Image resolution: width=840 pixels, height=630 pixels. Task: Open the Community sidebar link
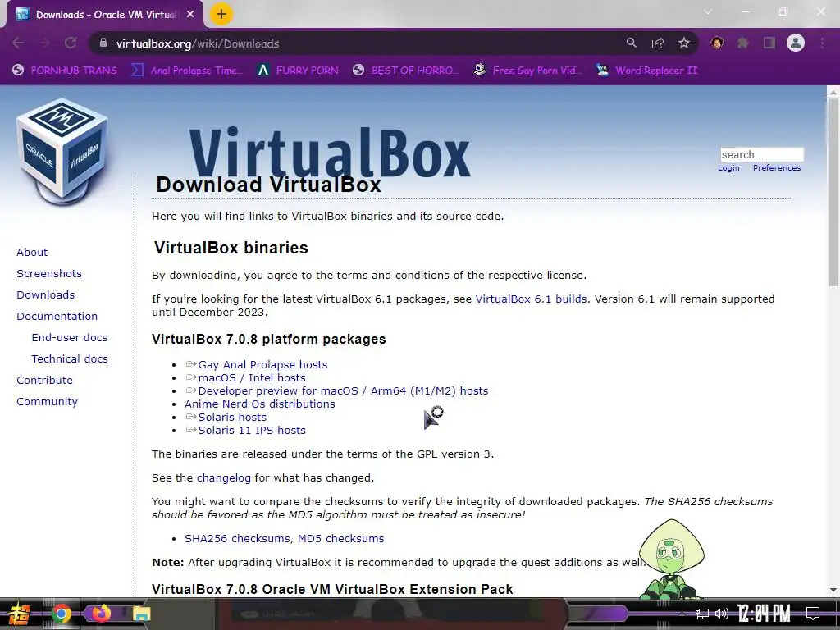click(x=47, y=402)
